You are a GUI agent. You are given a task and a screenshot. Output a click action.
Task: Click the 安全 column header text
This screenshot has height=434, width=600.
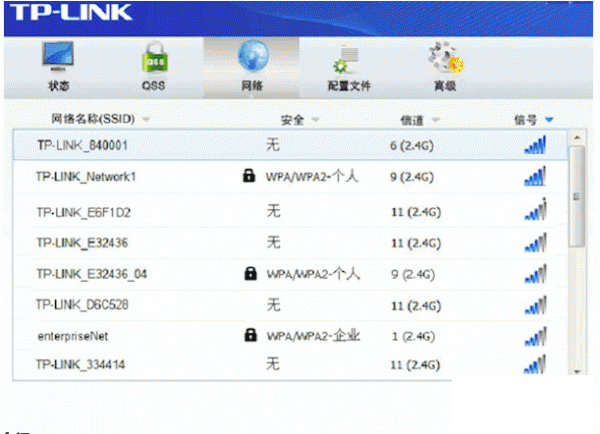[292, 120]
